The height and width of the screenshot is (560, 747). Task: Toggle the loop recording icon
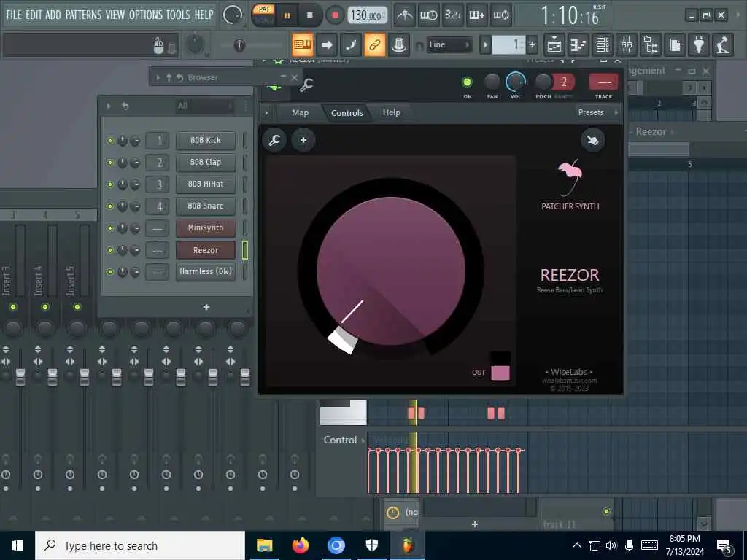coord(500,16)
